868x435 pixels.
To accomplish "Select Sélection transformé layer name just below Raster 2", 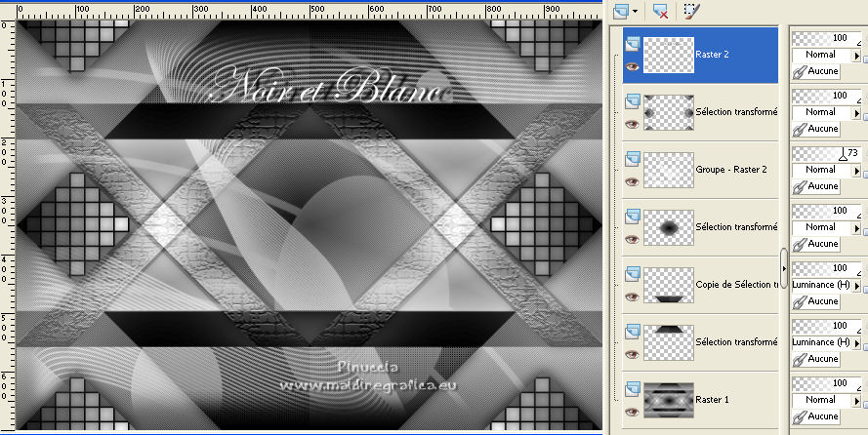I will point(736,112).
